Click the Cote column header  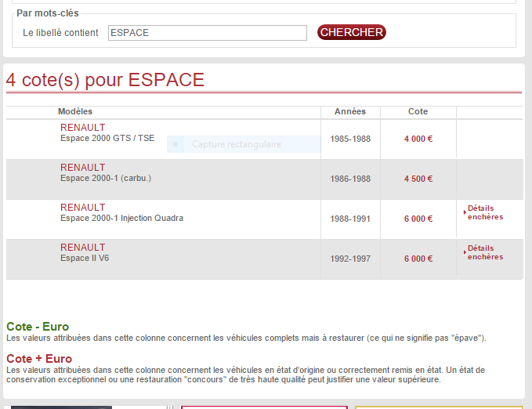click(x=418, y=111)
